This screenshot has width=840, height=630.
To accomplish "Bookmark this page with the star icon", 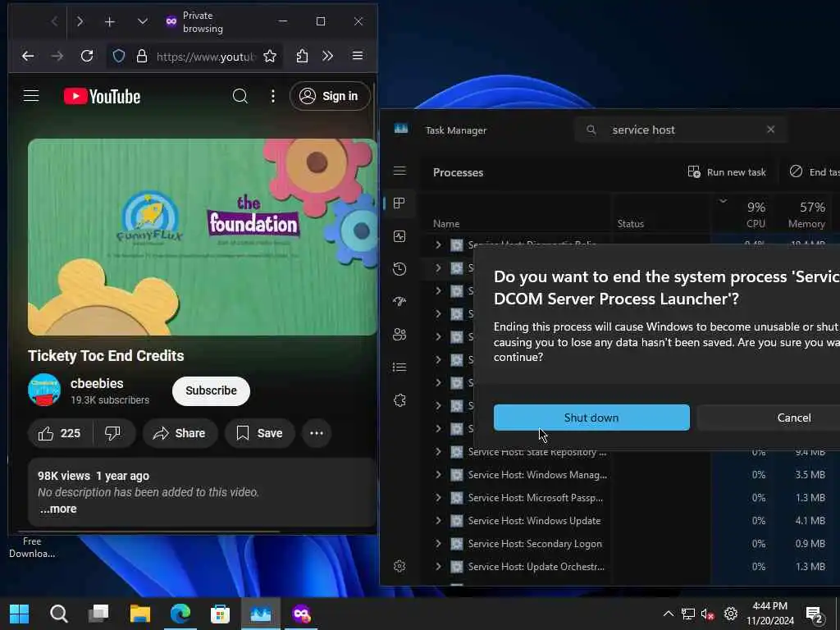I will click(x=270, y=56).
